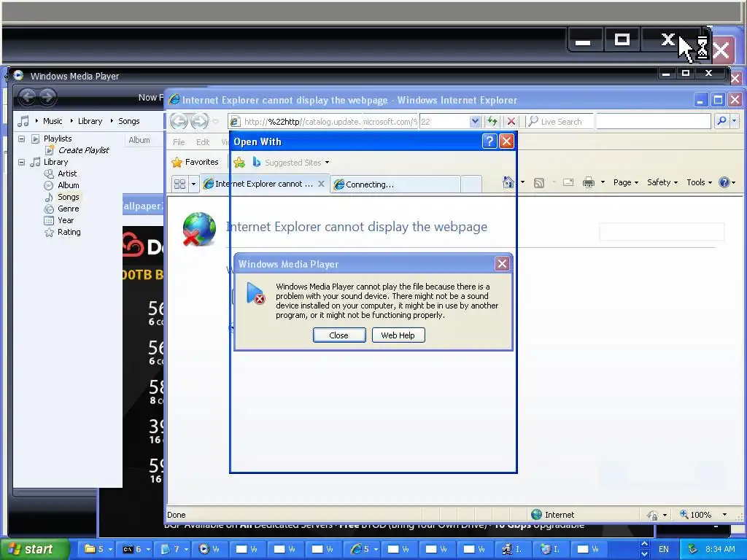Image resolution: width=747 pixels, height=560 pixels.
Task: Switch to the Connecting... tab
Action: click(x=395, y=184)
